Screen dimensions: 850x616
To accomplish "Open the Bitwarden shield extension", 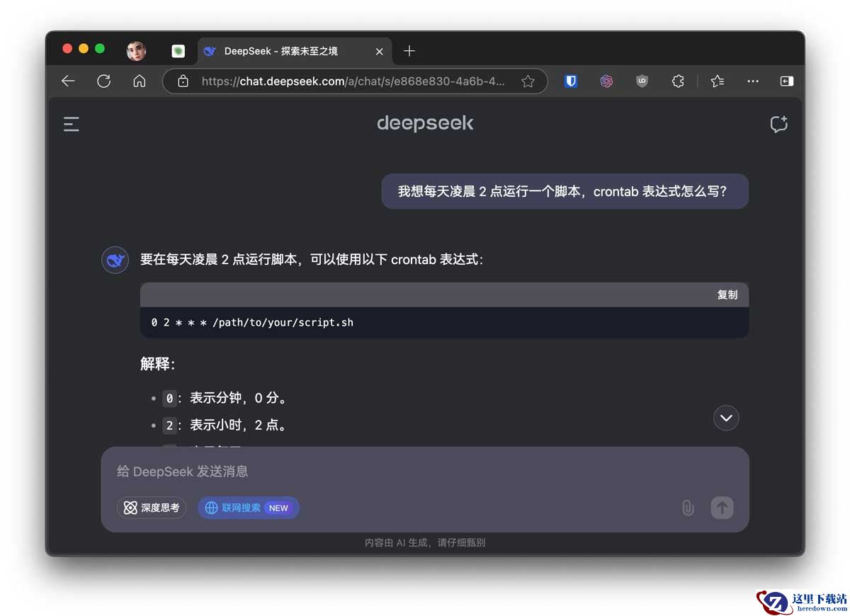I will coord(571,81).
